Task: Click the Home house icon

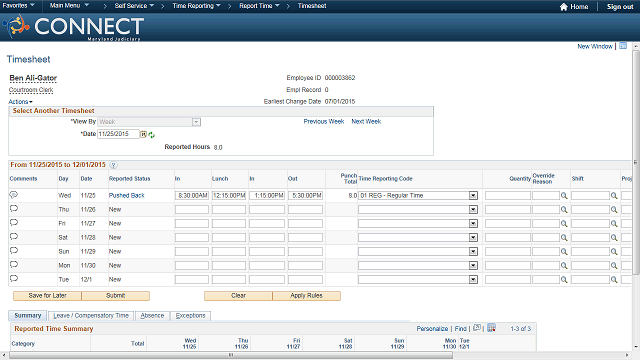Action: pyautogui.click(x=564, y=7)
